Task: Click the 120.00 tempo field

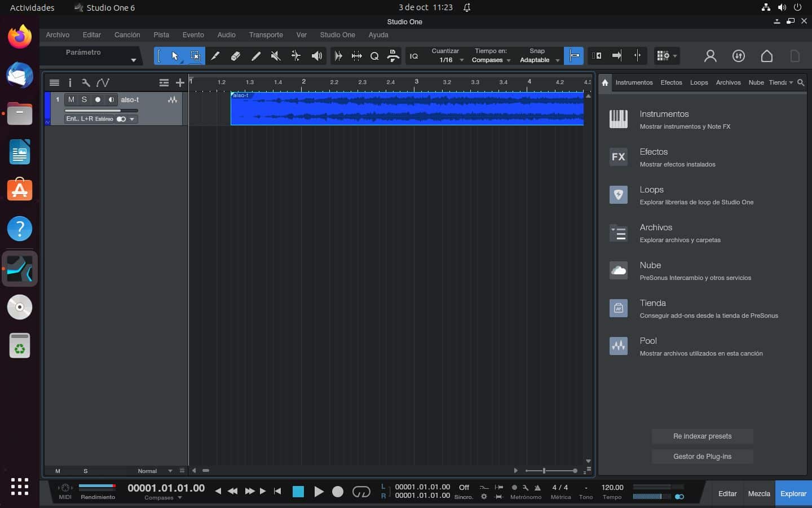Action: 612,488
